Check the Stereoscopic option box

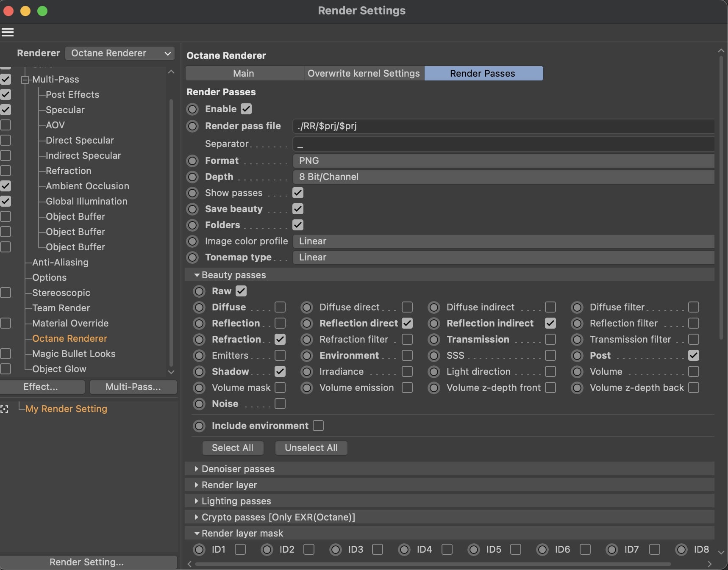pyautogui.click(x=6, y=293)
